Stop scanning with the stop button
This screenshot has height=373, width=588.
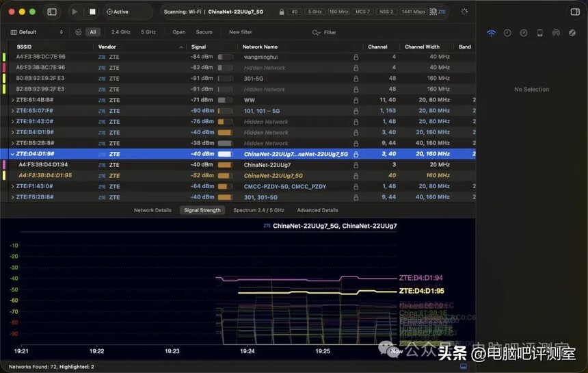[x=92, y=12]
